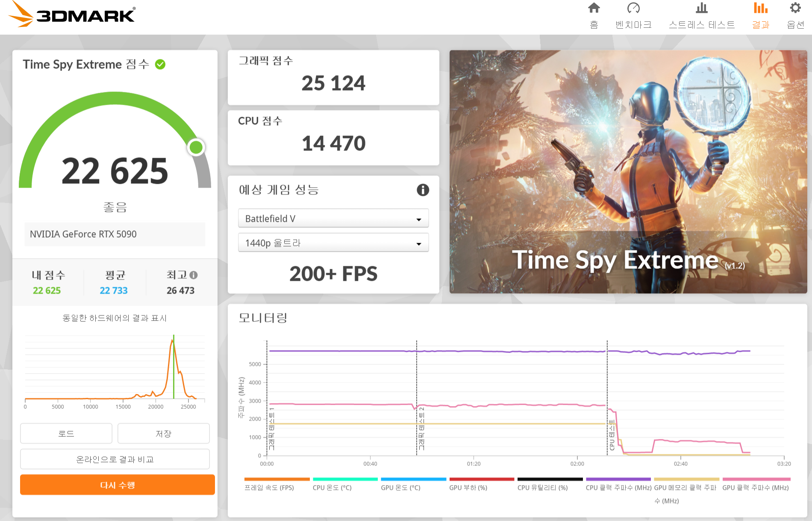The height and width of the screenshot is (521, 812).
Task: Click the save (저장) button
Action: (163, 433)
